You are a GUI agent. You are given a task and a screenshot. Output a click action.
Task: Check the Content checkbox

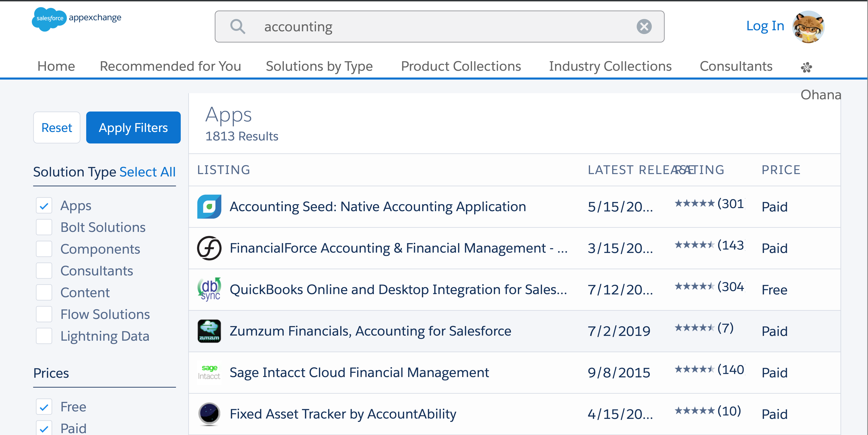click(44, 293)
